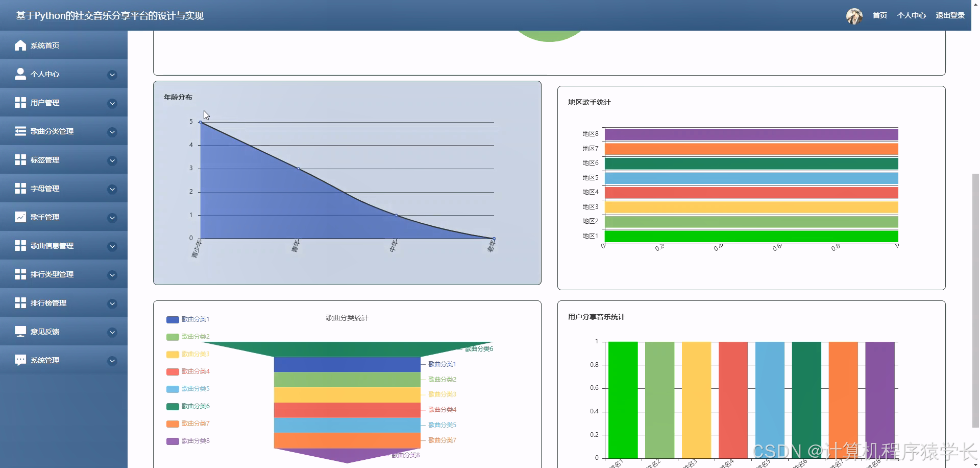The width and height of the screenshot is (980, 468).
Task: Click the grid icon beside 歌曲信息管理
Action: pyautogui.click(x=20, y=246)
